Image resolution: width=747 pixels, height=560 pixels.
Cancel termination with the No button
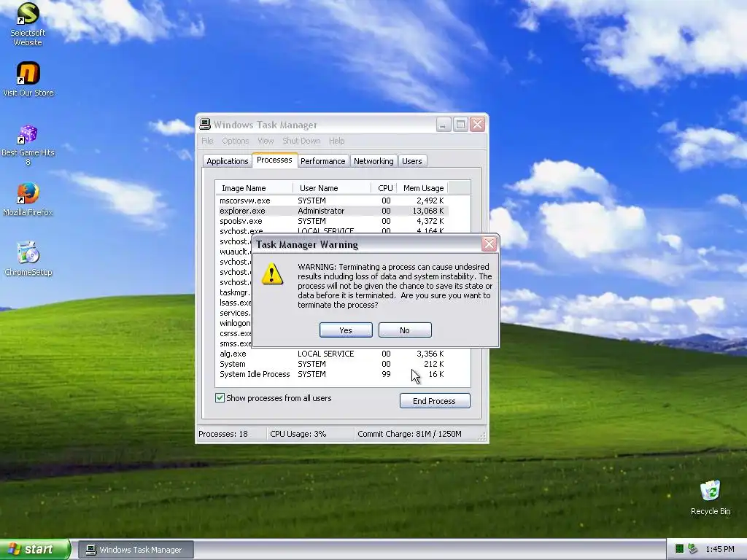point(405,330)
